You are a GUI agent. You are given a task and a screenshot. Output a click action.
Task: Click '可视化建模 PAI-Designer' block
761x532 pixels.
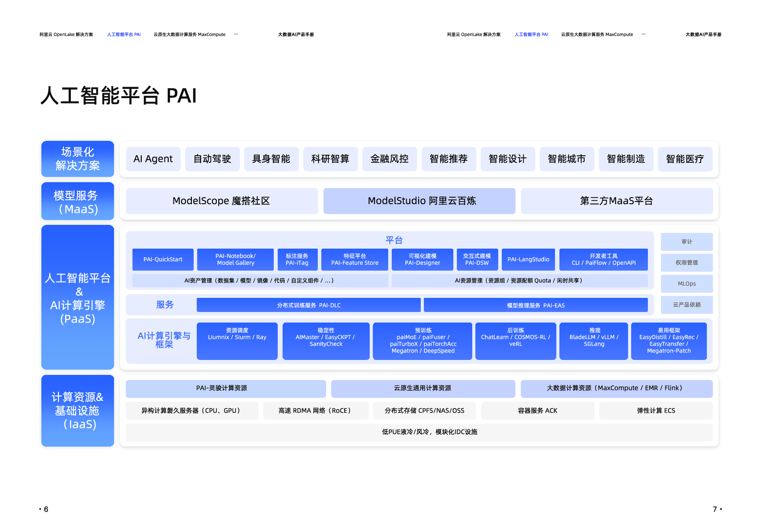click(423, 260)
